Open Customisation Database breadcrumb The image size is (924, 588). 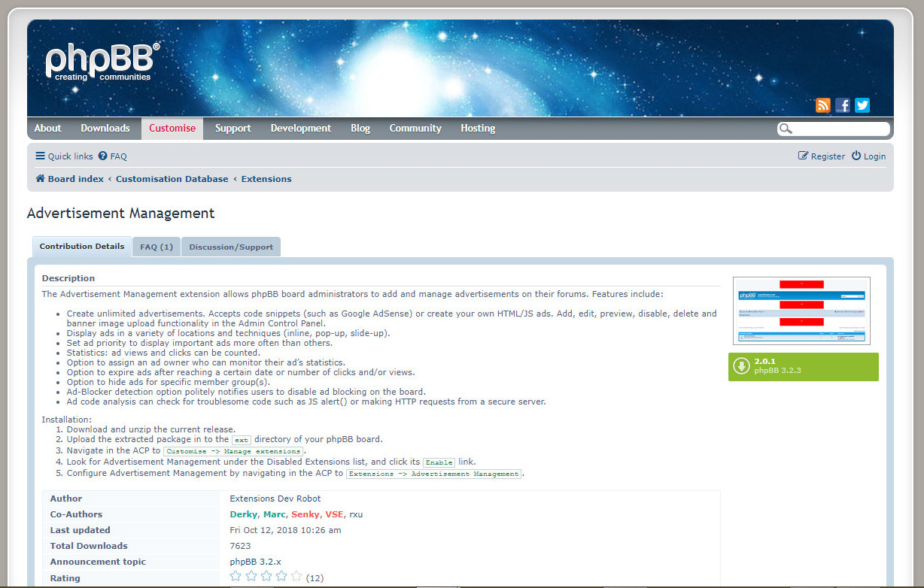point(172,179)
